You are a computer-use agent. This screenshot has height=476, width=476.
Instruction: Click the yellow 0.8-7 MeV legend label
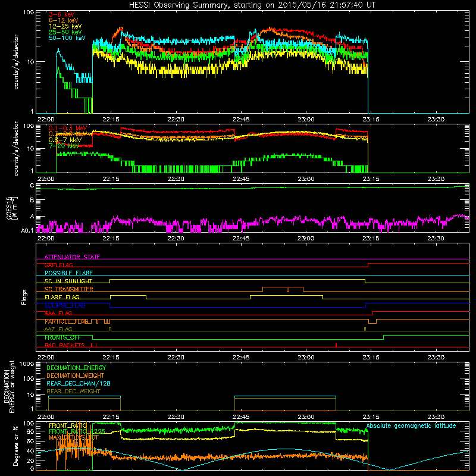pyautogui.click(x=65, y=140)
